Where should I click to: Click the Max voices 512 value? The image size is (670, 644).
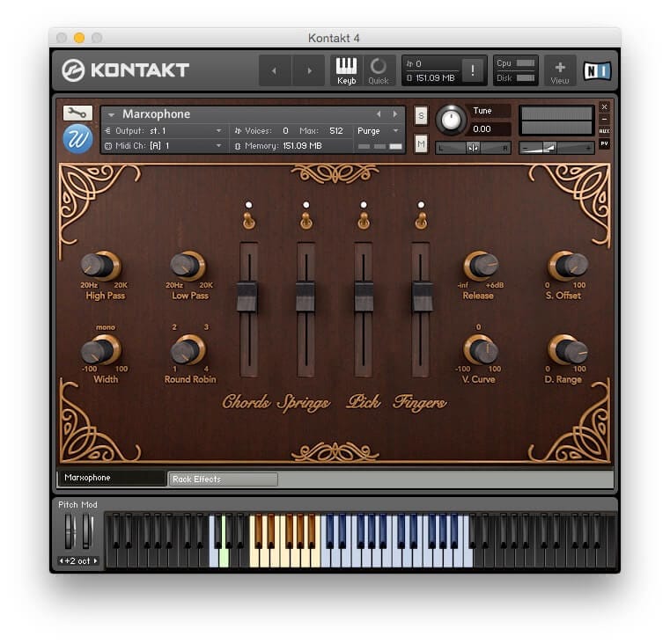click(x=335, y=131)
